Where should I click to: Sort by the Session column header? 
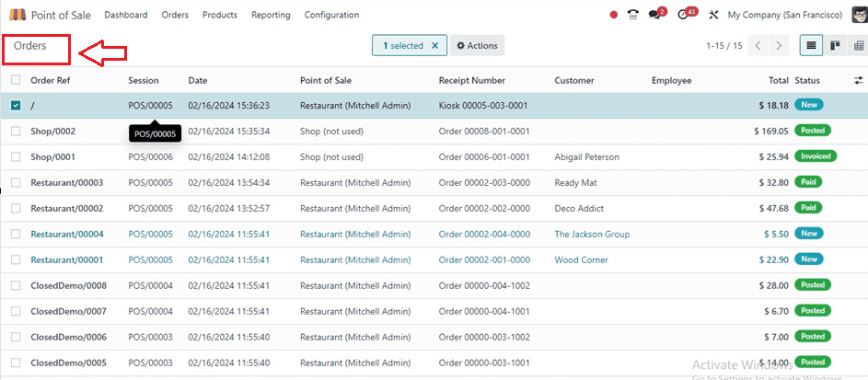[x=144, y=80]
